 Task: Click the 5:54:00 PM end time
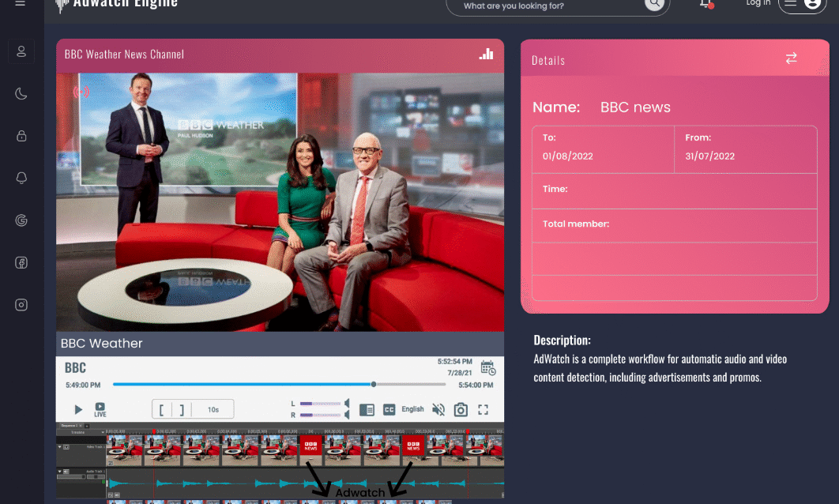pos(476,386)
